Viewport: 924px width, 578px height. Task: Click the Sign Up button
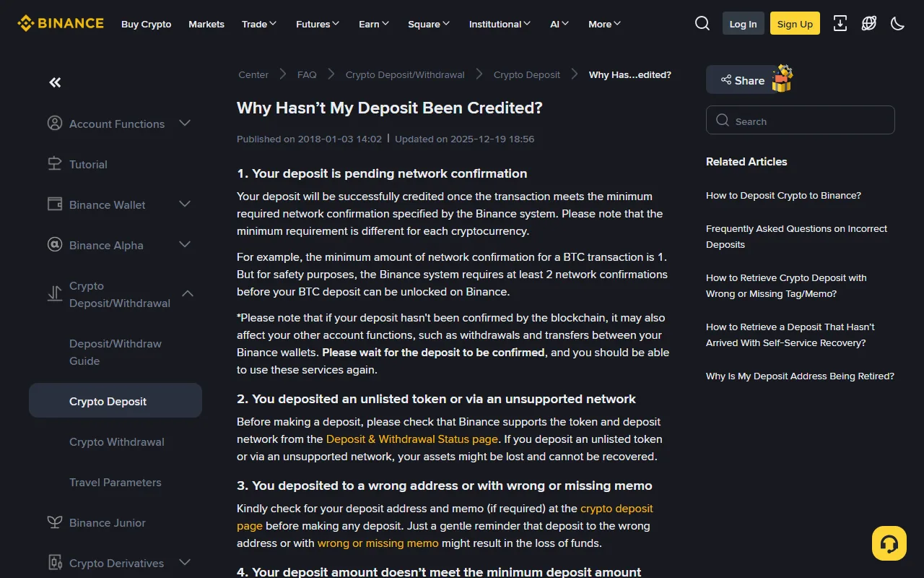tap(795, 23)
